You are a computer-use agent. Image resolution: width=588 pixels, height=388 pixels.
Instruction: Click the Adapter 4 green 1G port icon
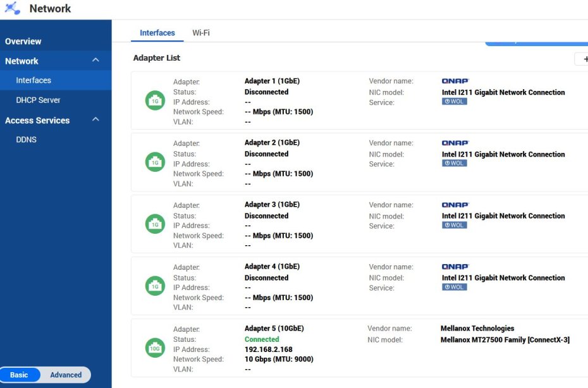pyautogui.click(x=155, y=286)
